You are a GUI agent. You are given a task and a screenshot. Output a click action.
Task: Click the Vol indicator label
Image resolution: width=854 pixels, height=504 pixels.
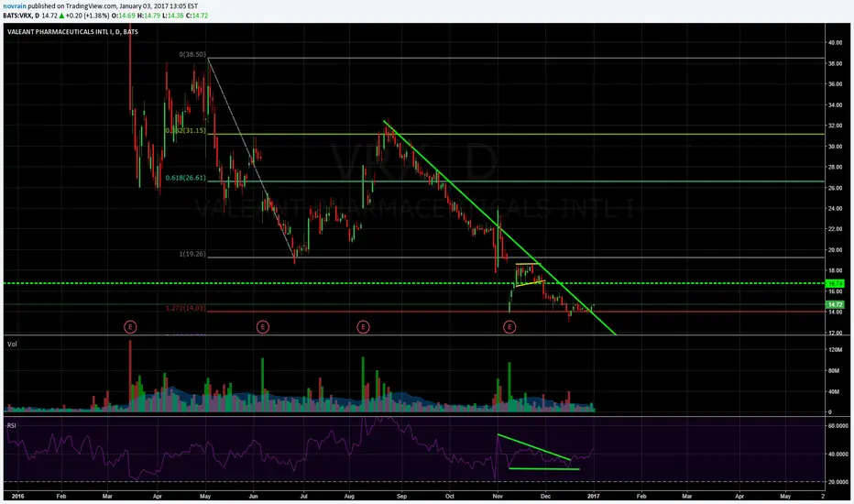12,344
